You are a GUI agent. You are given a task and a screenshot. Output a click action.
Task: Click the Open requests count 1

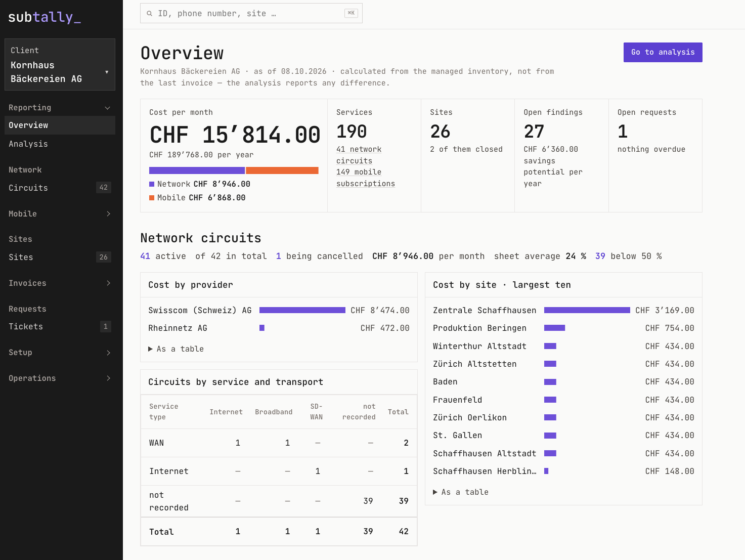[623, 132]
